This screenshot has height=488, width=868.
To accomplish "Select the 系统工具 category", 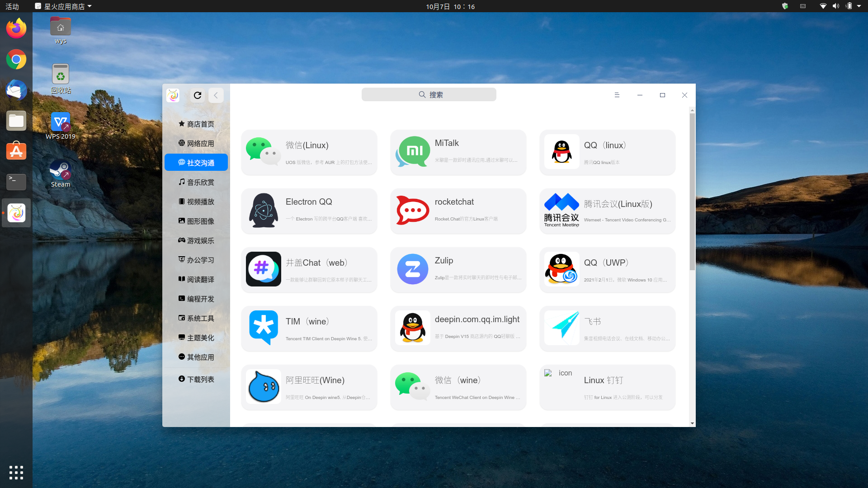I will [196, 318].
